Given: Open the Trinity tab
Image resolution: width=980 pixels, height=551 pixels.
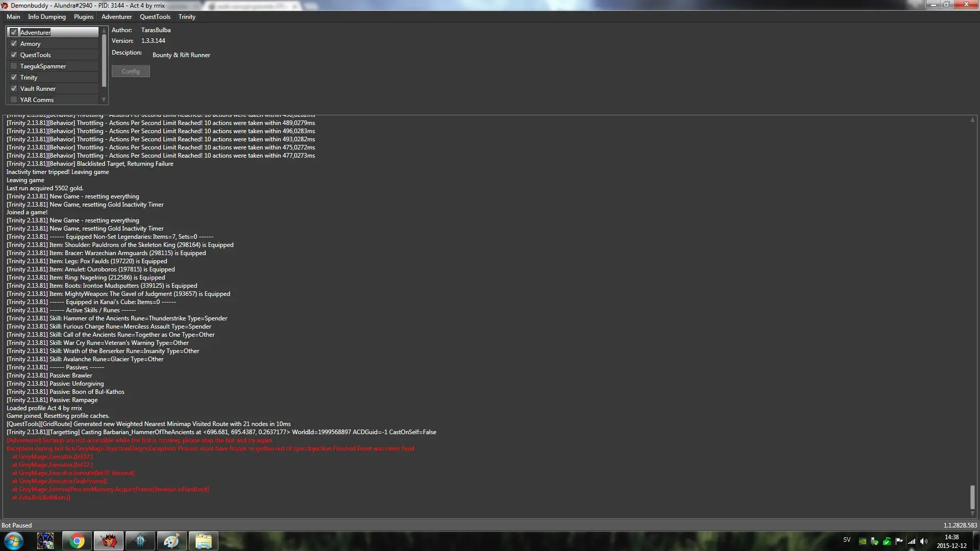Looking at the screenshot, I should pyautogui.click(x=187, y=17).
